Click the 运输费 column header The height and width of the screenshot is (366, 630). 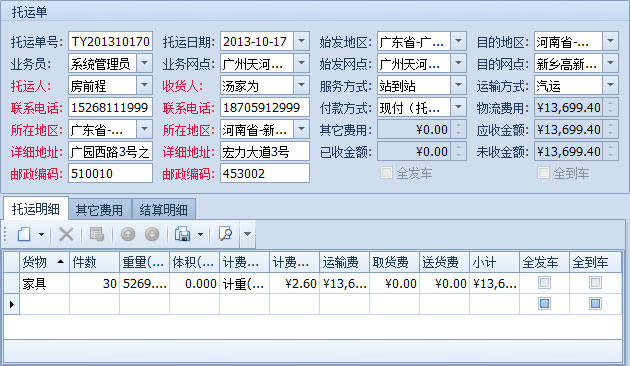344,262
